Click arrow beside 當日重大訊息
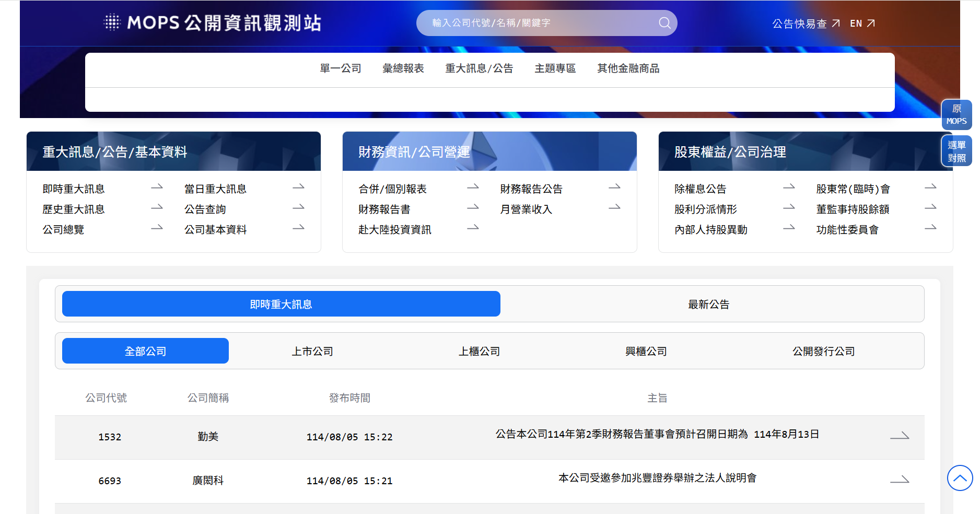The image size is (980, 514). (298, 187)
